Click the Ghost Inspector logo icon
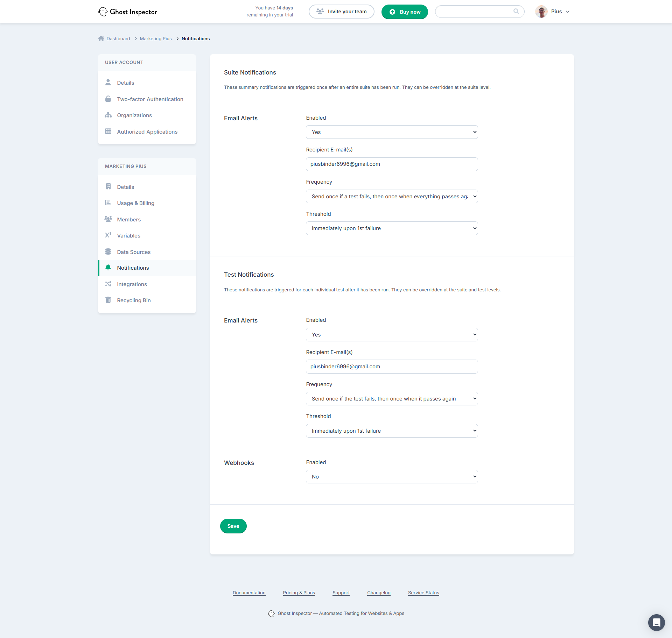The width and height of the screenshot is (672, 638). click(103, 12)
